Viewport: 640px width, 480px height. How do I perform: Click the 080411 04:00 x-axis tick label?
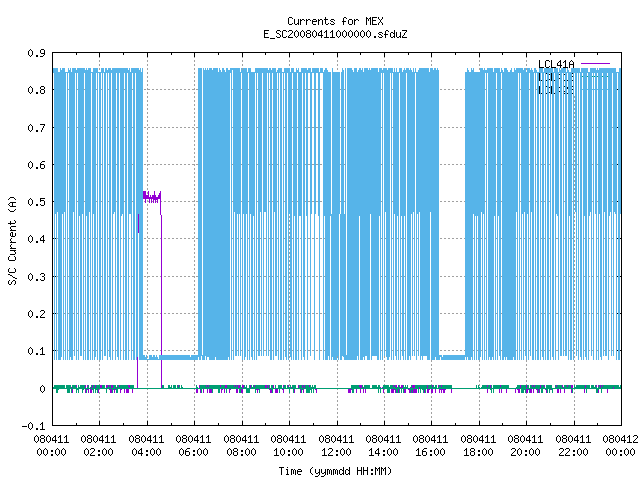[x=146, y=446]
